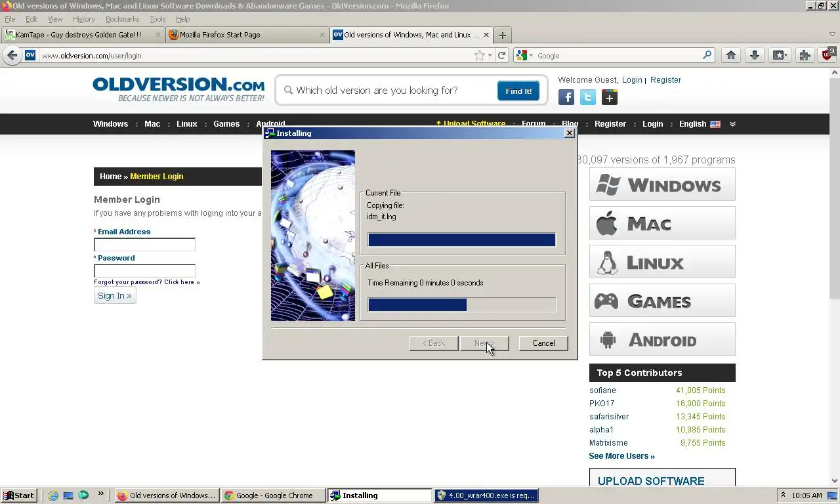Open Windows category banner in sidebar

[x=662, y=184]
